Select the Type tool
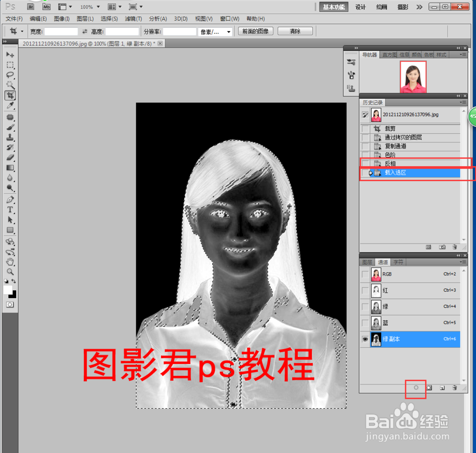The image size is (476, 453). click(x=10, y=209)
